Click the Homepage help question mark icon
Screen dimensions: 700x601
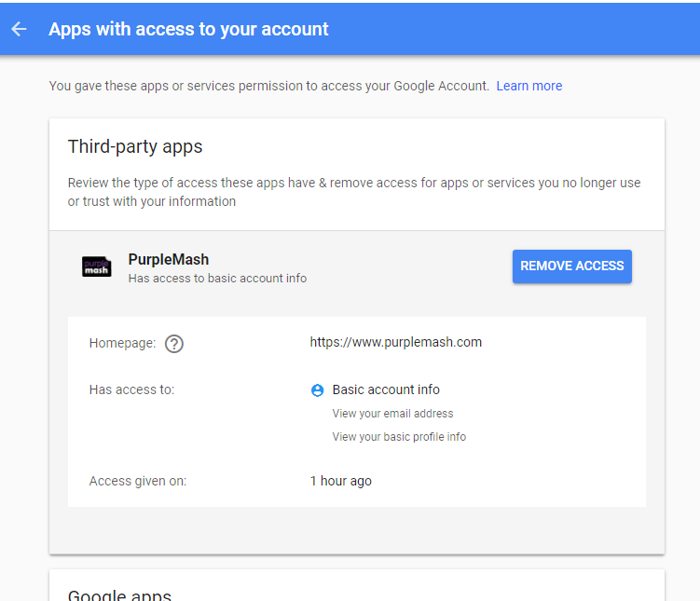click(x=174, y=344)
